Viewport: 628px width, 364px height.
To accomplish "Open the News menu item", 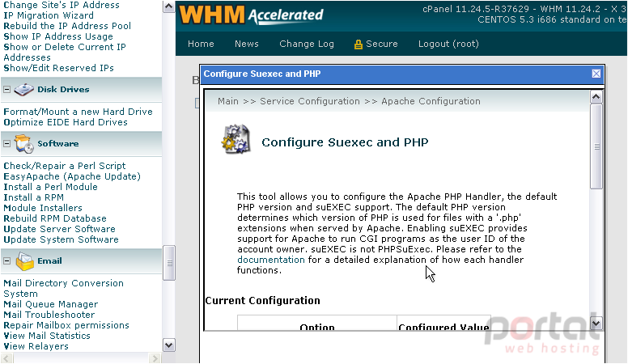I will [246, 44].
